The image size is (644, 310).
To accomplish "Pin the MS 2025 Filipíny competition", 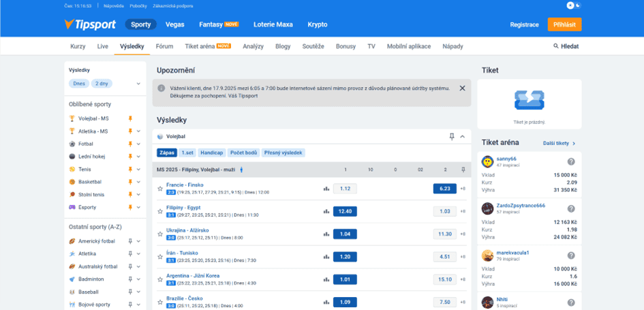I will click(463, 169).
